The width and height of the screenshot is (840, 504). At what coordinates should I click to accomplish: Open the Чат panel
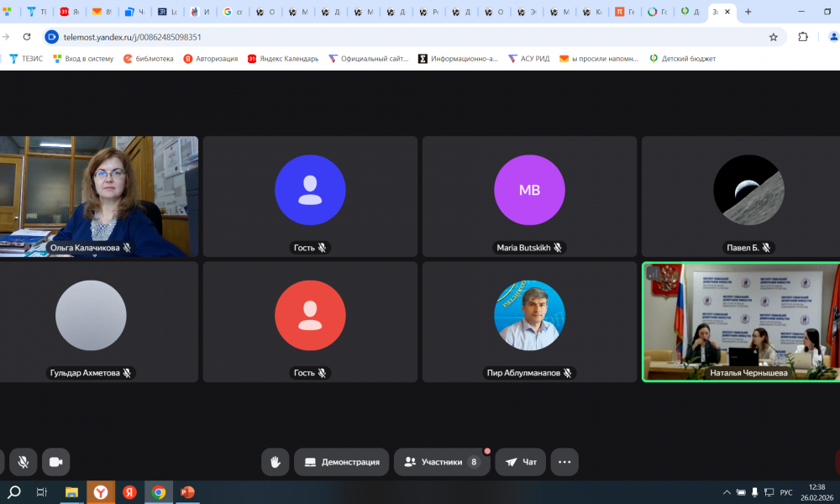(x=521, y=462)
